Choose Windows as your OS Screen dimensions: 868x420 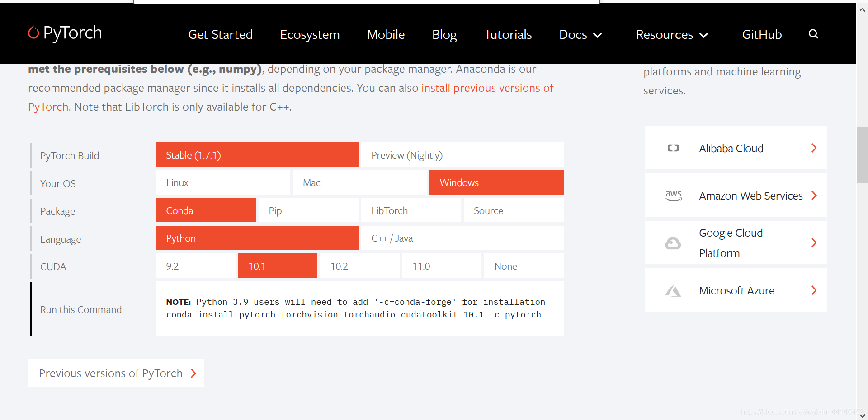coord(496,182)
